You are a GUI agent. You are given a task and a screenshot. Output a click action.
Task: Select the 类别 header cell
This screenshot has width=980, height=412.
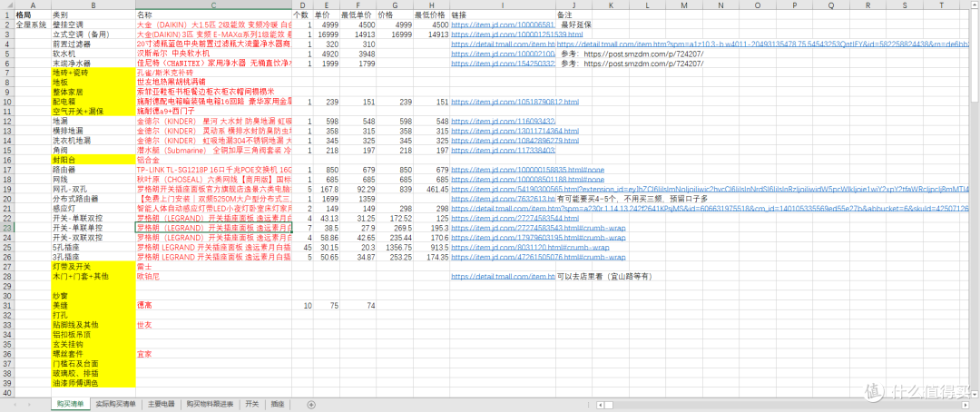click(x=93, y=15)
